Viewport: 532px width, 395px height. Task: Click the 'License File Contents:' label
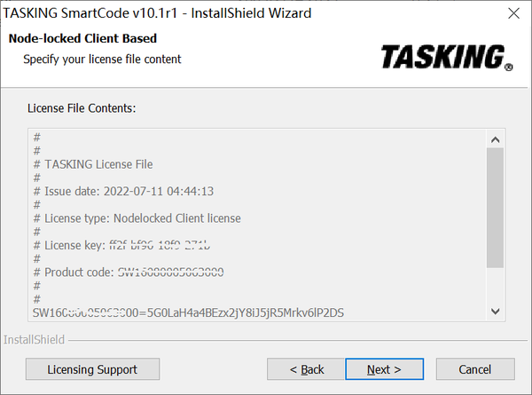[x=82, y=108]
